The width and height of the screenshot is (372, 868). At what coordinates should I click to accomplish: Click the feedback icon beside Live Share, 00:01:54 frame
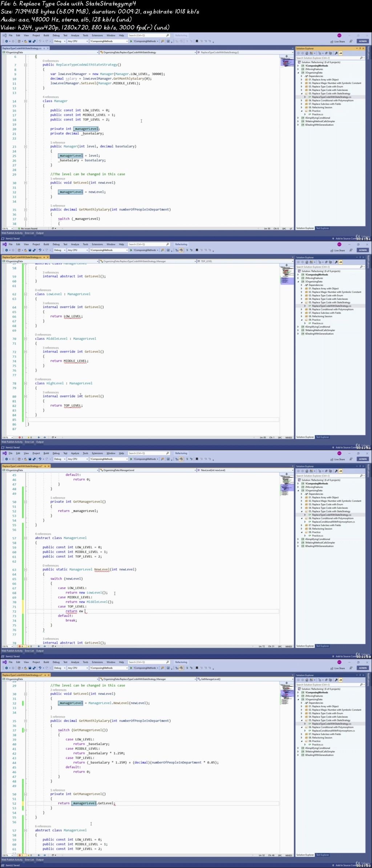351,41
